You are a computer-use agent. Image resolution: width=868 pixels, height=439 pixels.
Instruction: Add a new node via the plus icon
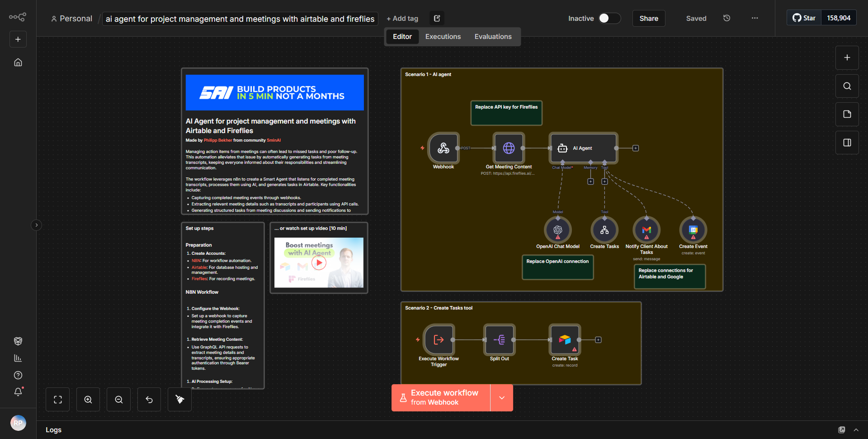coord(847,57)
